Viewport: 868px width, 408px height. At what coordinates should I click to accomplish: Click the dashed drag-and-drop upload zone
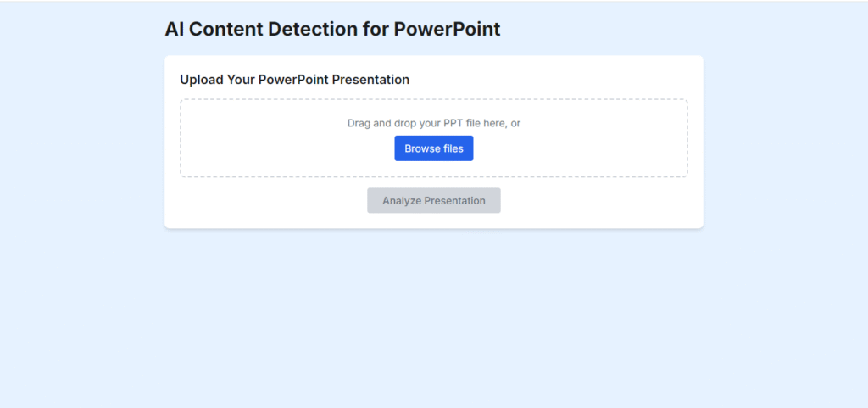433,138
